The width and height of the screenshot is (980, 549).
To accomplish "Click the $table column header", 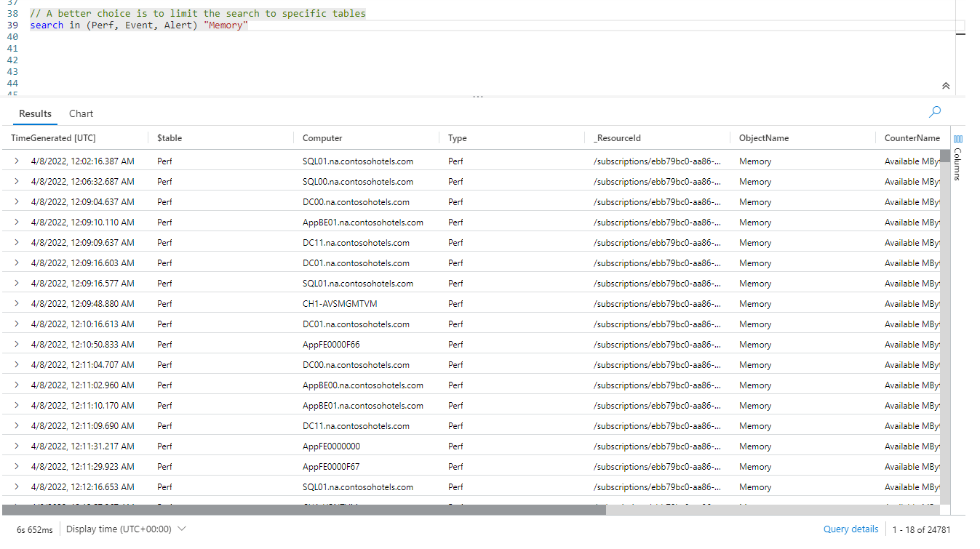I will coord(170,138).
